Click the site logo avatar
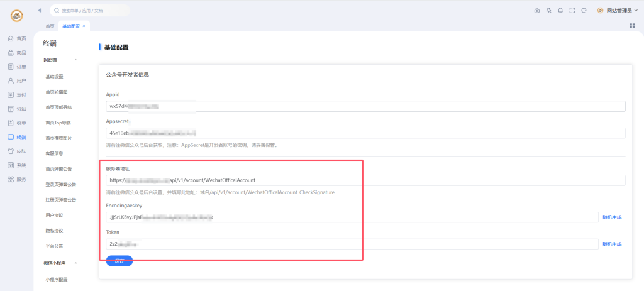Viewport: 644px width, 291px height. coord(16,15)
